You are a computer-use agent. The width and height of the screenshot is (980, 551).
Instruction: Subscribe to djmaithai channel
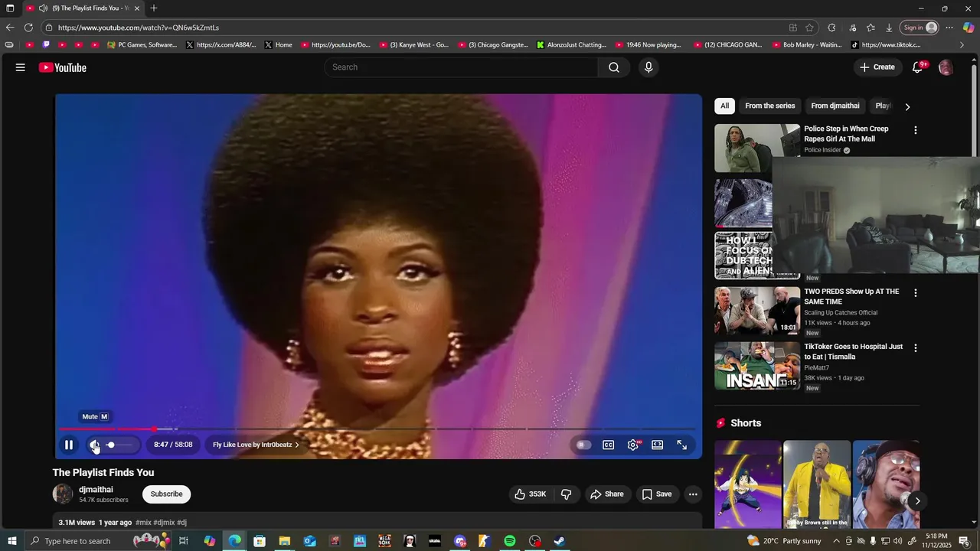tap(166, 494)
